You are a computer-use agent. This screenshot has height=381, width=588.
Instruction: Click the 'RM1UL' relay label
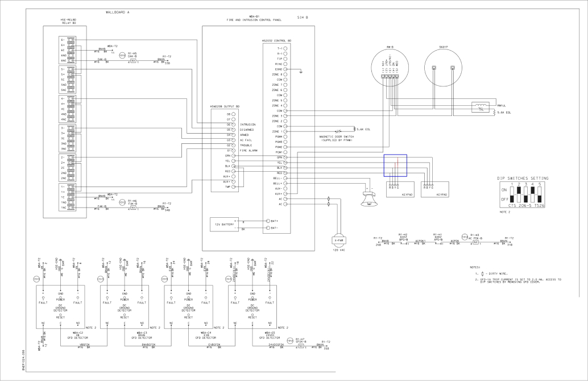click(x=502, y=106)
